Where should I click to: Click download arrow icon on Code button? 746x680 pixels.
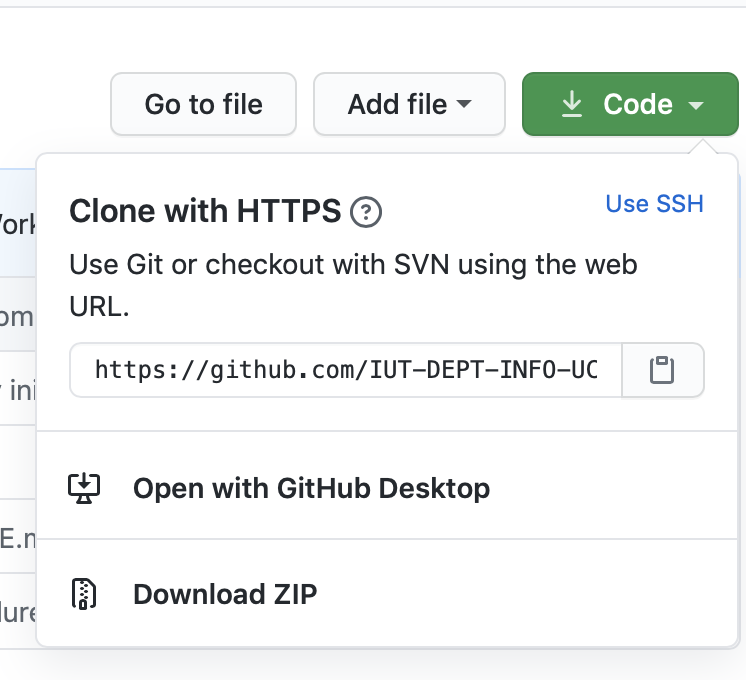[571, 104]
